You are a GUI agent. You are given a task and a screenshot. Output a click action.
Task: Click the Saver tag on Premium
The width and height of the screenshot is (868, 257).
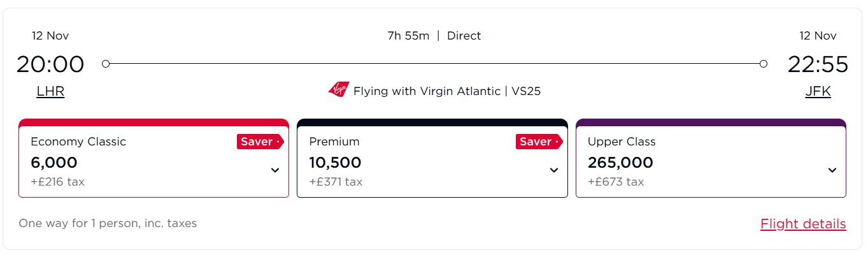(539, 142)
